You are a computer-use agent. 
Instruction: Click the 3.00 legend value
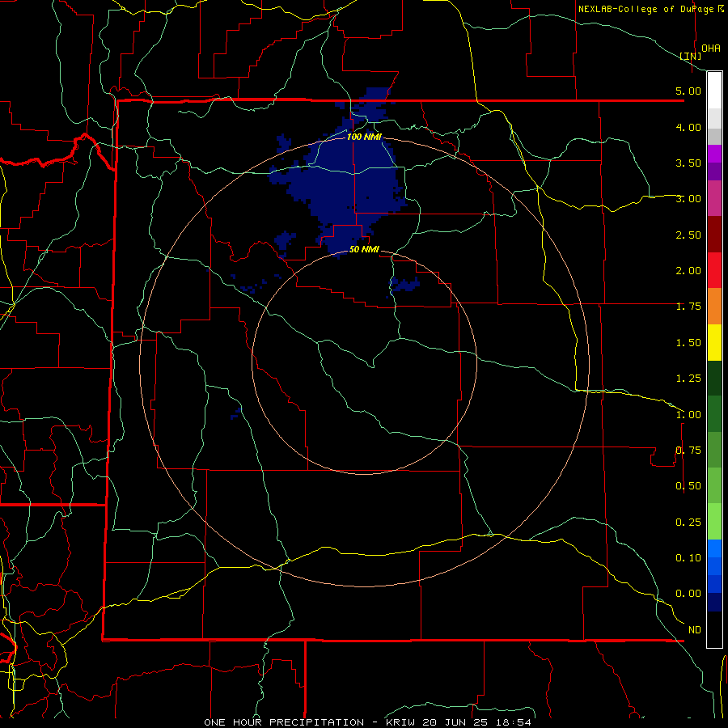(688, 199)
